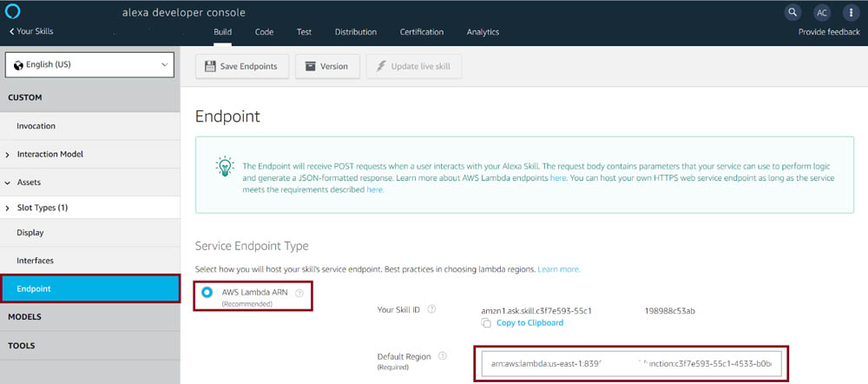
Task: Switch to the Build tab
Action: pyautogui.click(x=222, y=32)
